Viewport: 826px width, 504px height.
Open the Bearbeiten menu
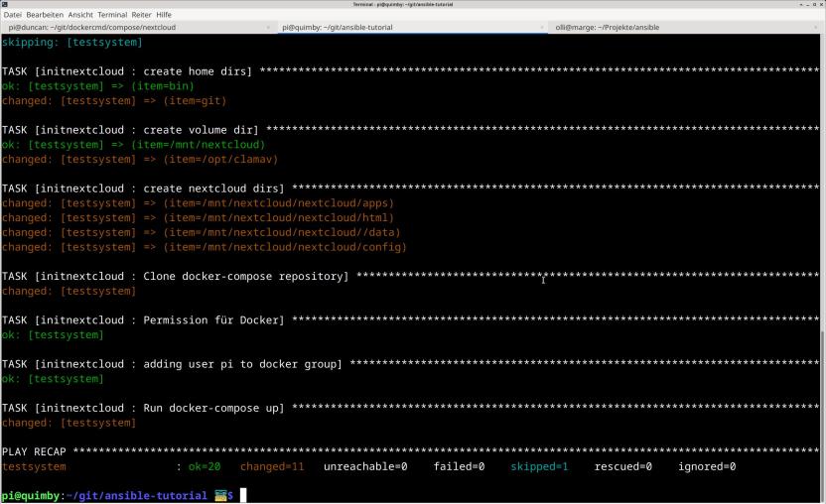[x=45, y=15]
